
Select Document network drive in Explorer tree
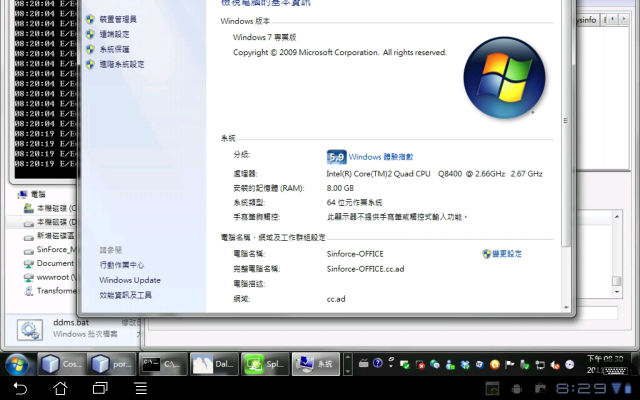coord(49,264)
